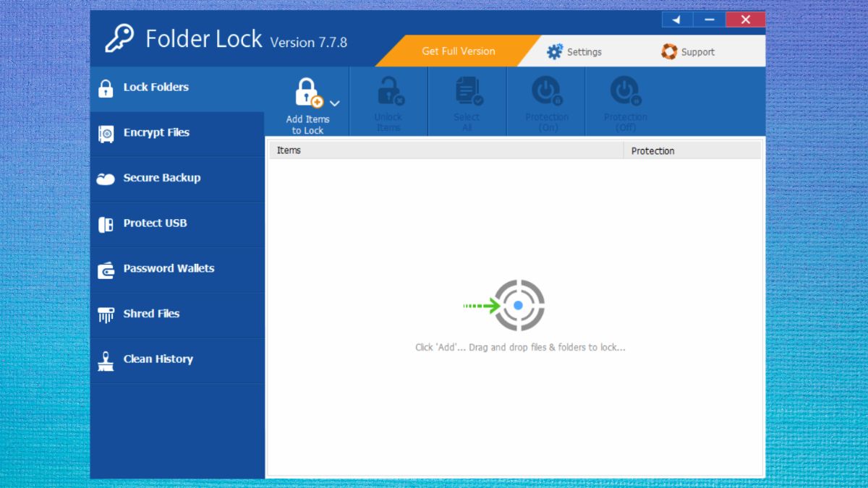Go to Protect USB in the sidebar

click(x=177, y=223)
